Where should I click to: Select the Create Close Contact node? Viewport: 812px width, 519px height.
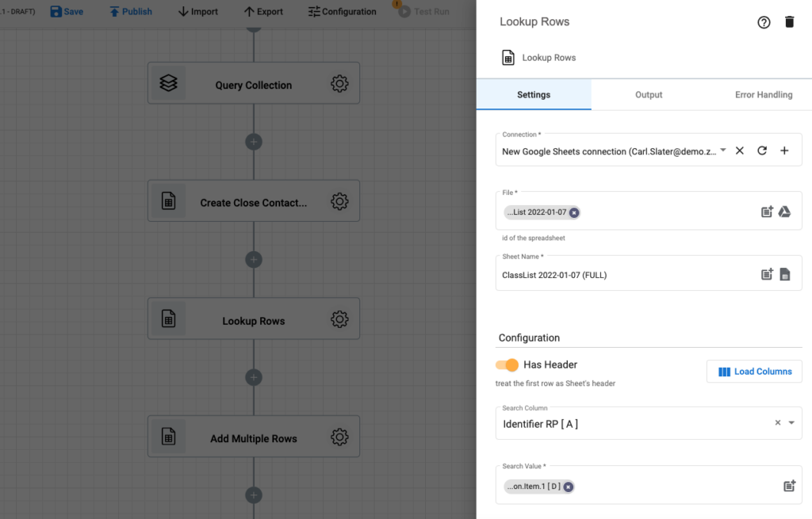[x=254, y=200]
